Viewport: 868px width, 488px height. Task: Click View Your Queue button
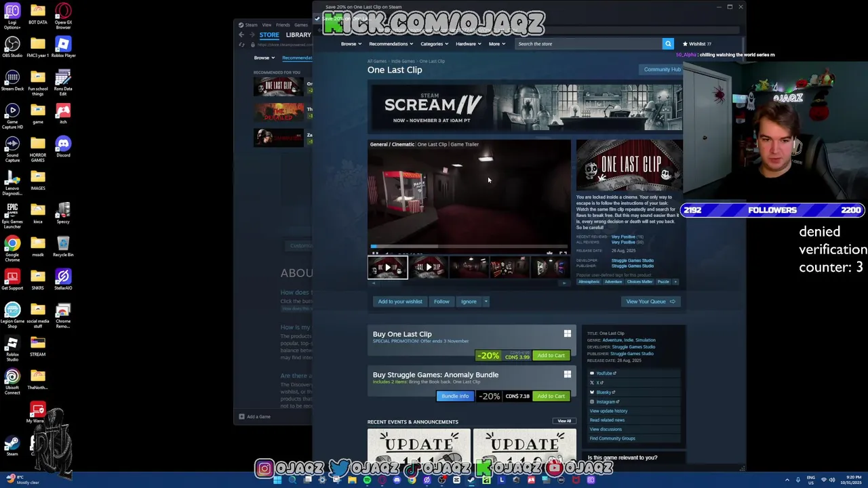click(650, 302)
